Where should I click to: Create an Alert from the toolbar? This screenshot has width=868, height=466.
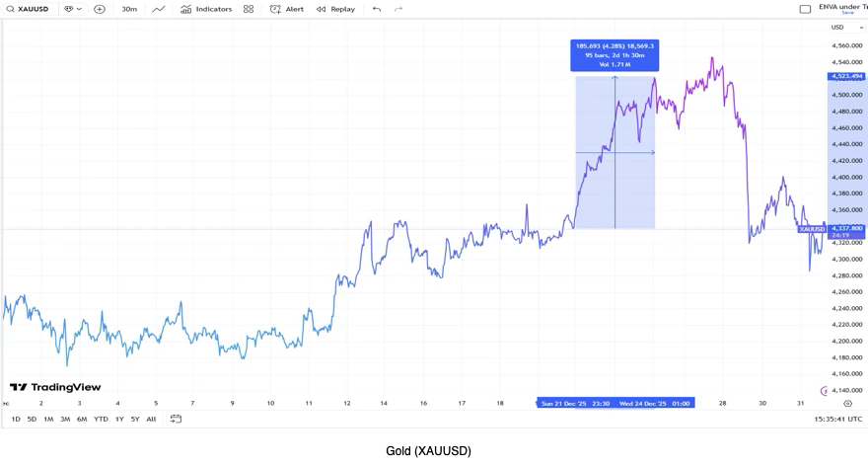287,9
